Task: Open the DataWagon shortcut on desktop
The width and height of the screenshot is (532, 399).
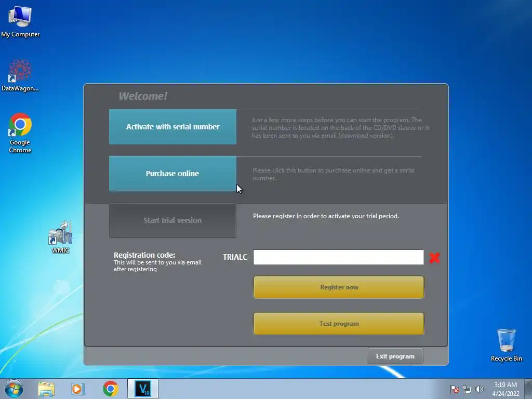Action: (20, 75)
